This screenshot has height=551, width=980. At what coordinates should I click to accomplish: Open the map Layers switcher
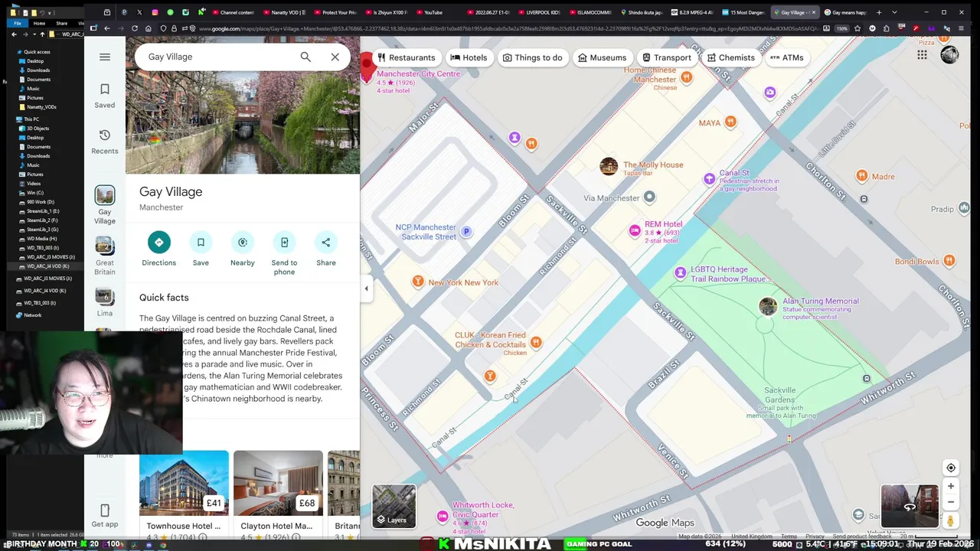tap(394, 506)
